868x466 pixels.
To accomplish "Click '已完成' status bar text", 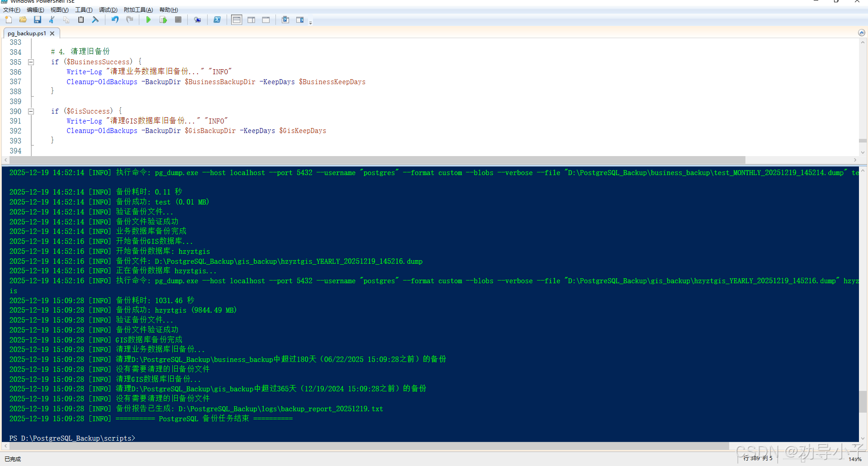I will click(13, 459).
